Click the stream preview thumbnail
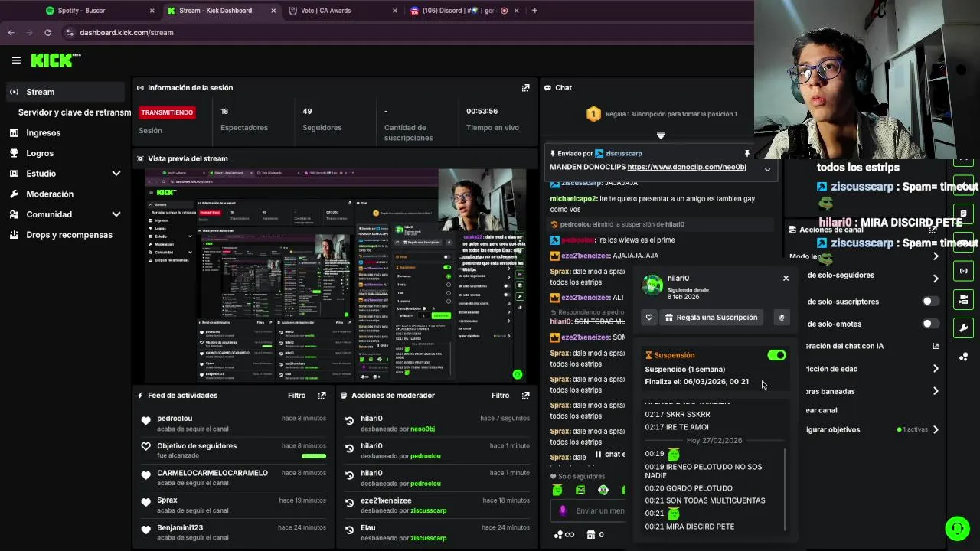Image resolution: width=980 pixels, height=551 pixels. coord(335,275)
